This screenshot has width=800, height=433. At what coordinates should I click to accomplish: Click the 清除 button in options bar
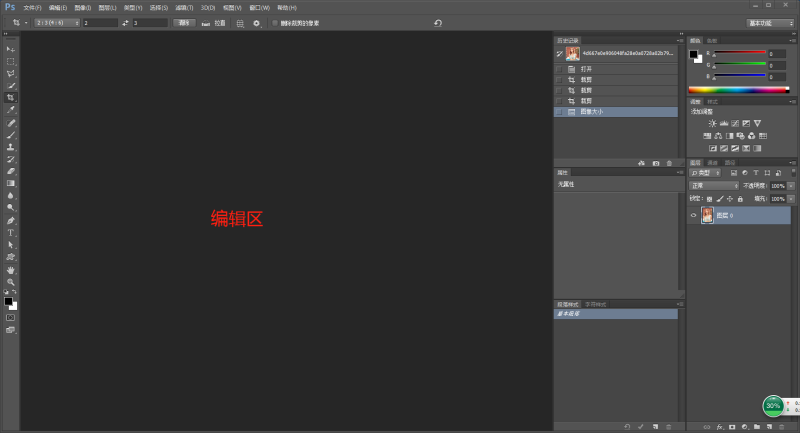(184, 22)
